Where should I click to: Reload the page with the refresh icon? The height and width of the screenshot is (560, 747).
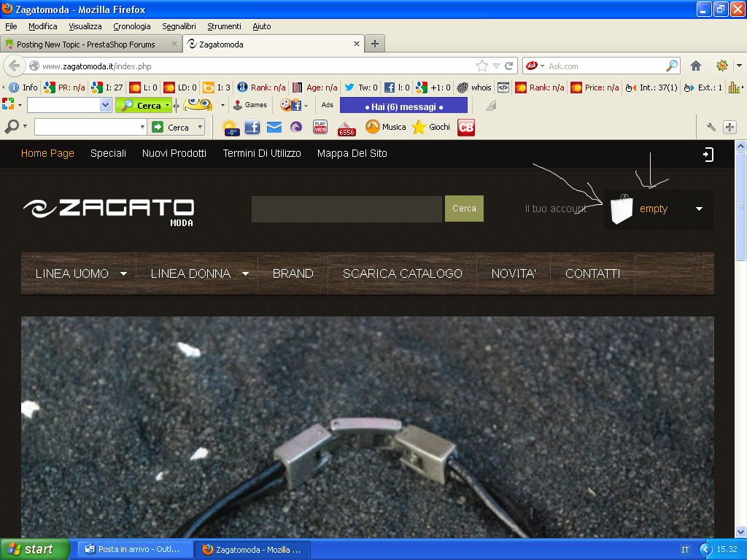508,66
